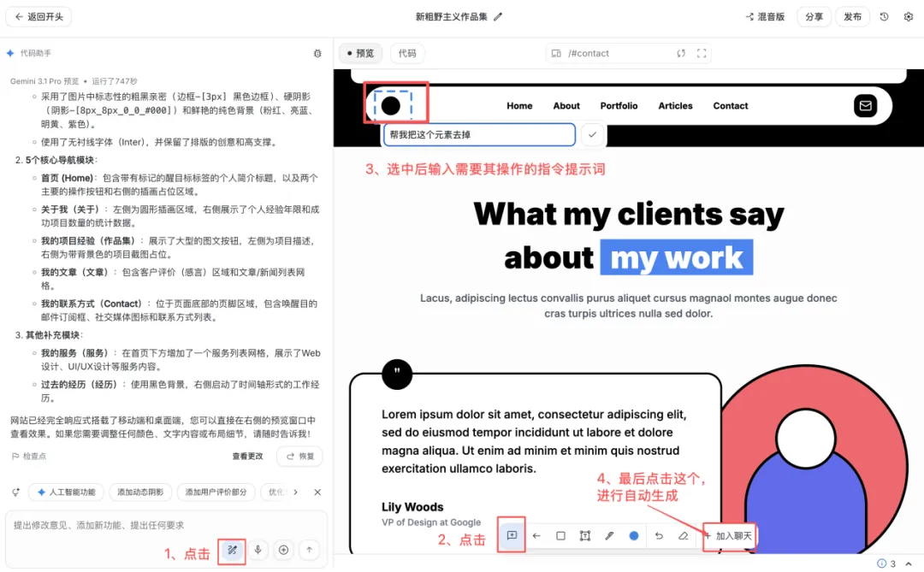Click the '2. 5个核心导航模块:' heading
Viewport: 924px width, 572px height.
[56, 160]
